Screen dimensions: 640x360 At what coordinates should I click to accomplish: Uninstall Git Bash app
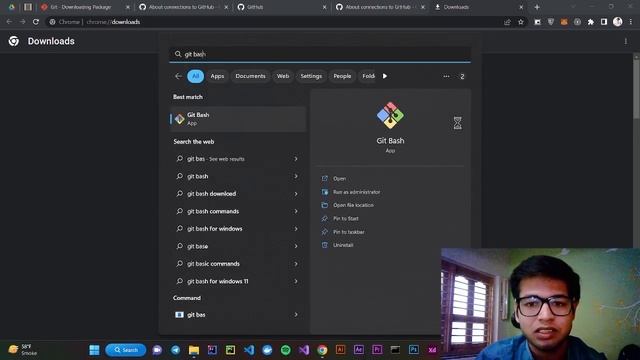point(343,245)
